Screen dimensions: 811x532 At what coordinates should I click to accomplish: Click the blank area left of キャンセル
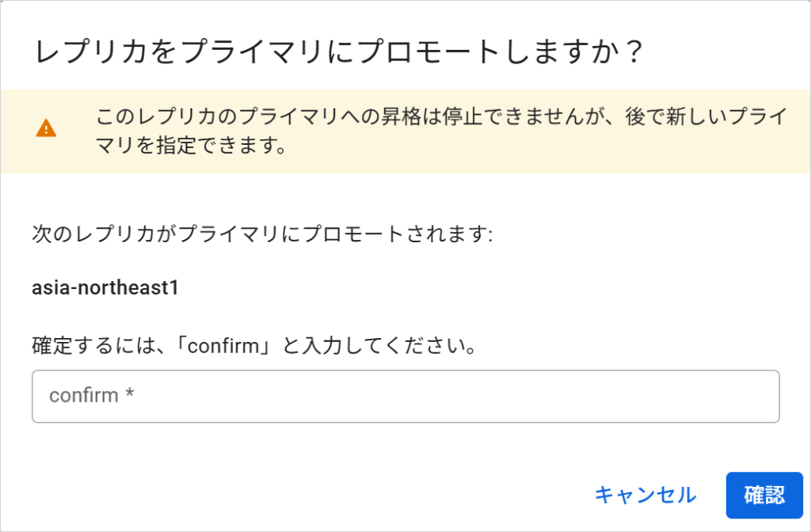317,496
